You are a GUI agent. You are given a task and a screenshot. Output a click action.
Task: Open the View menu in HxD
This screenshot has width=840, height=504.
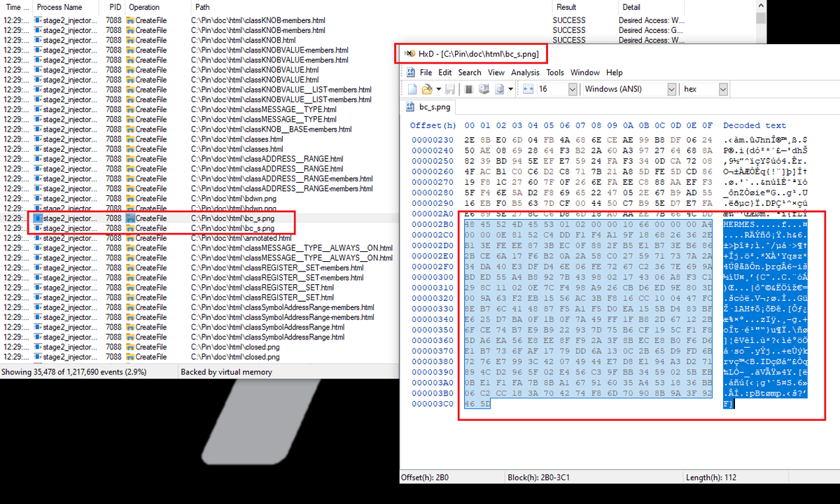click(x=496, y=73)
